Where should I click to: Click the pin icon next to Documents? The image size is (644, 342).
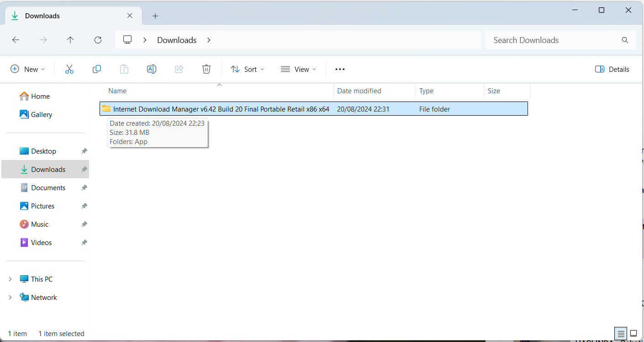[x=84, y=187]
